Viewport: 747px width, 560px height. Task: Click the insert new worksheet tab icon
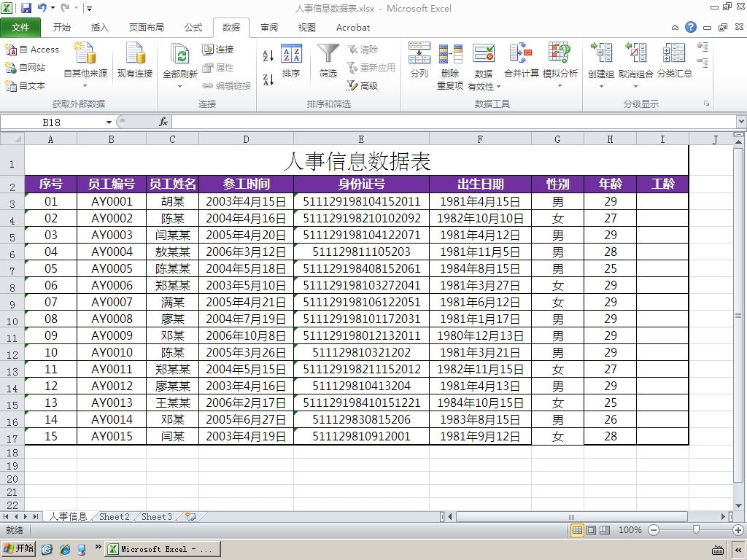coord(192,517)
